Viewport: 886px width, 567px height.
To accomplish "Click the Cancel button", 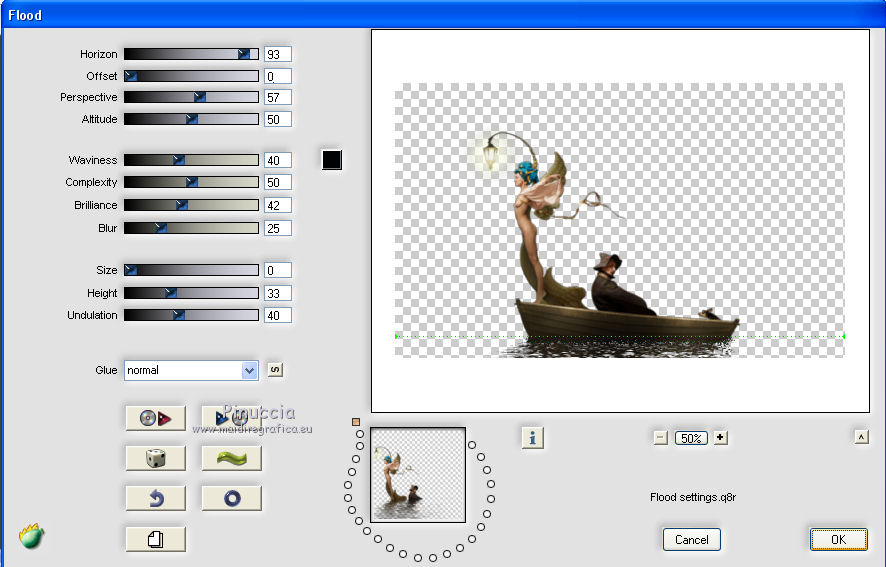I will (x=692, y=539).
